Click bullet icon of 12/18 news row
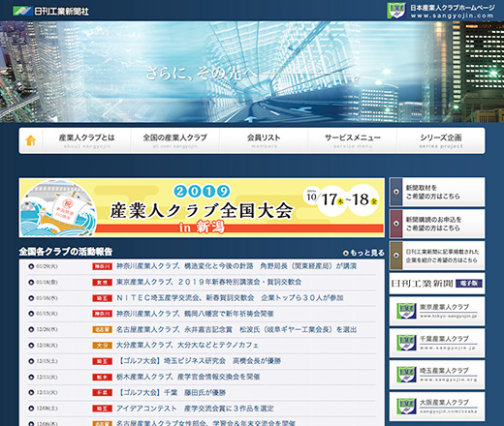The height and width of the screenshot is (426, 504). (31, 346)
